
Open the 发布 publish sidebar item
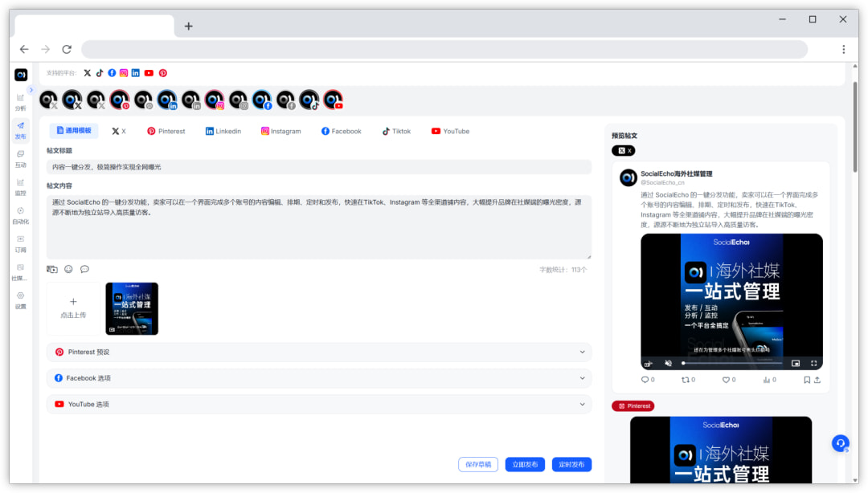[20, 131]
